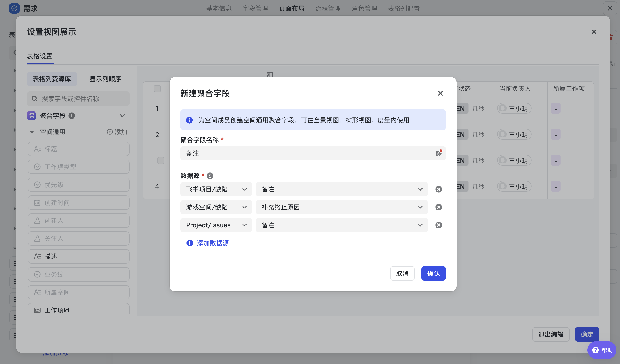Remove the 飞书项目/缺陷 data source row

pos(438,189)
